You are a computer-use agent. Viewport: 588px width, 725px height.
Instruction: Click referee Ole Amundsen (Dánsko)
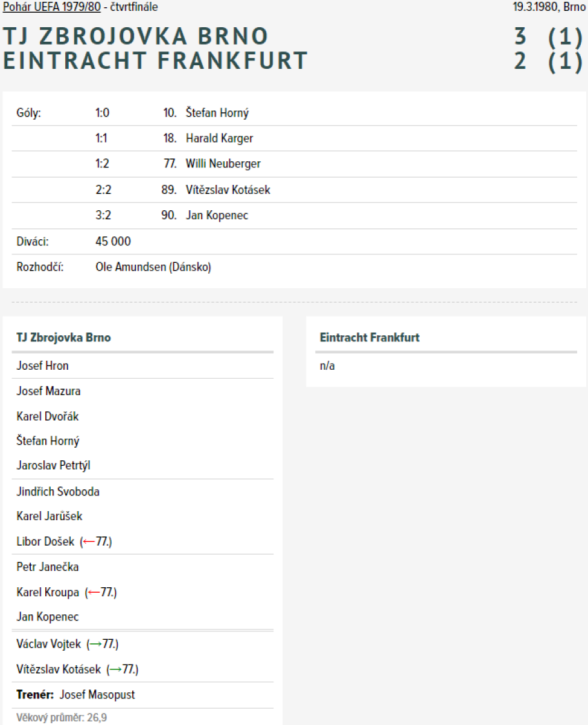[153, 267]
